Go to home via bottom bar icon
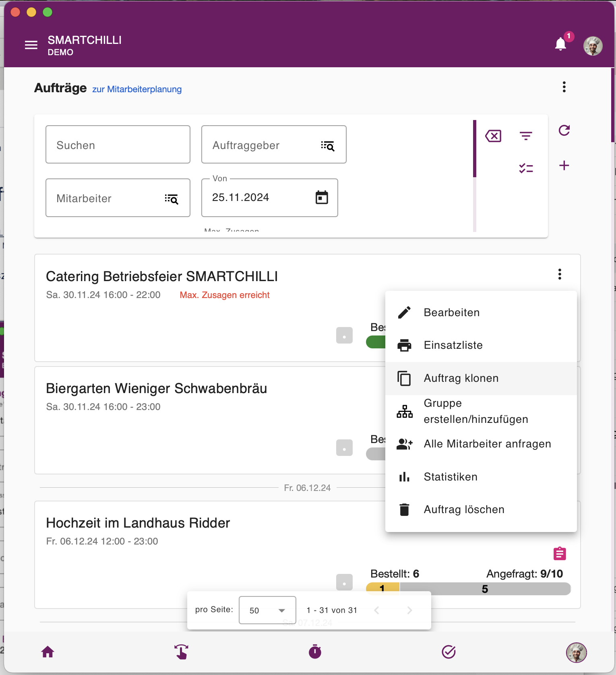 point(48,652)
